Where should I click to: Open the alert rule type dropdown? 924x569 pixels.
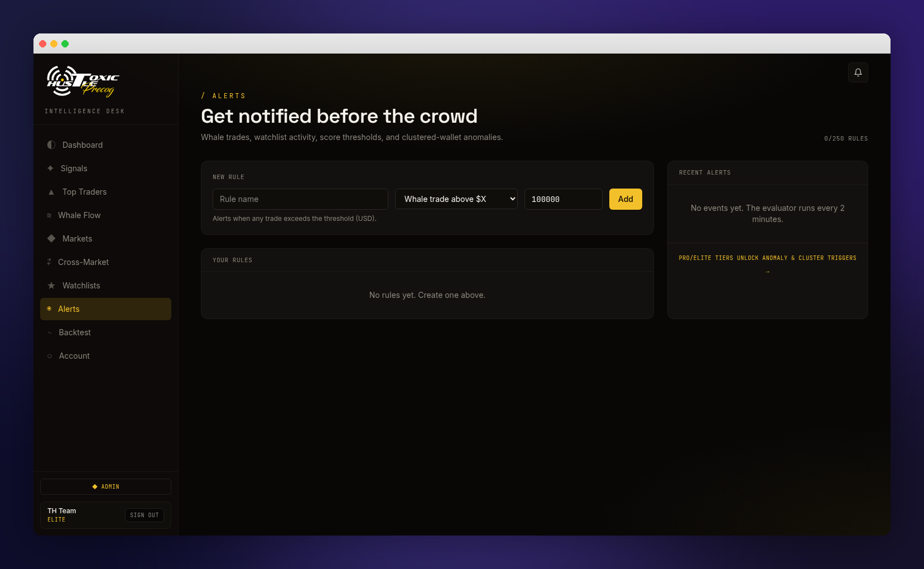tap(456, 199)
